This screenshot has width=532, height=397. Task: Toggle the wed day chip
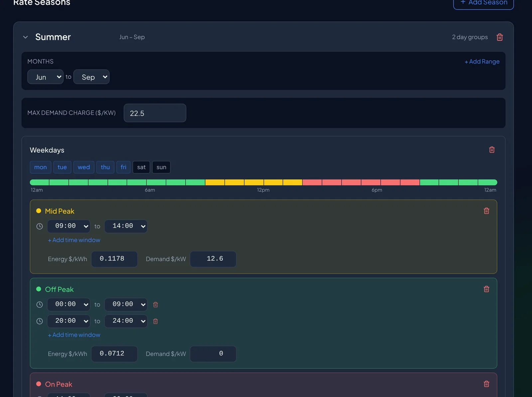[x=84, y=167]
